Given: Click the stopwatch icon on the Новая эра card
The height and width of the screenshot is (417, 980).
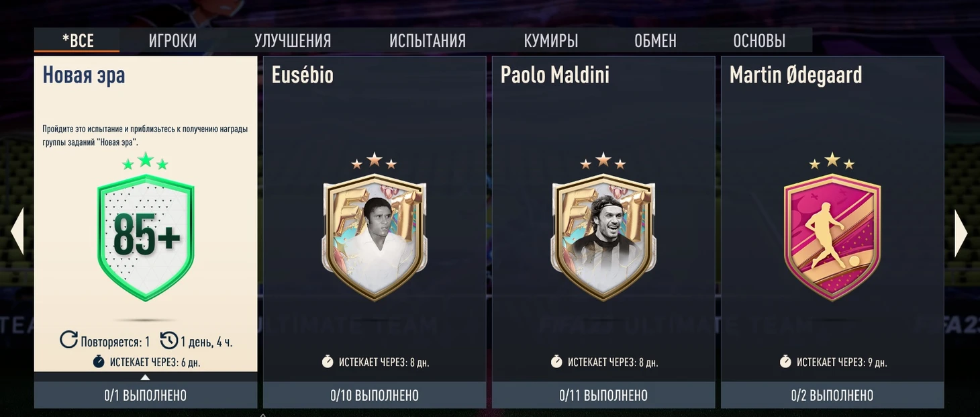Looking at the screenshot, I should click(99, 362).
